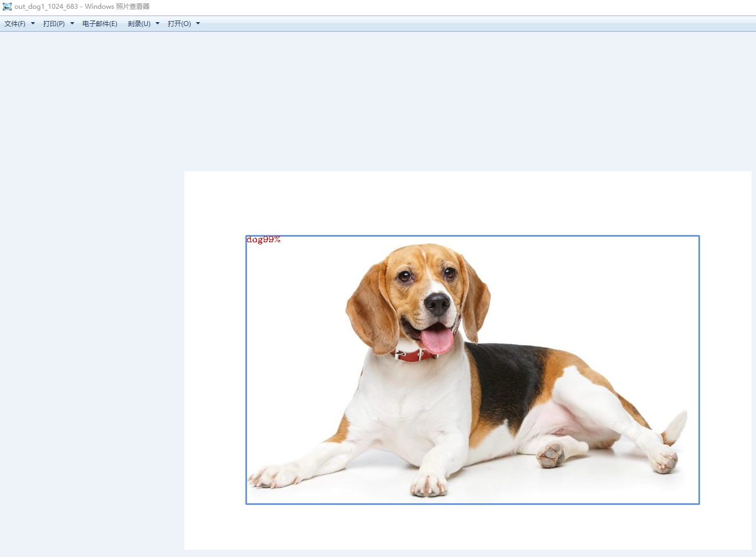Open the 打开(O) menu
This screenshot has height=557, width=756.
pos(179,24)
